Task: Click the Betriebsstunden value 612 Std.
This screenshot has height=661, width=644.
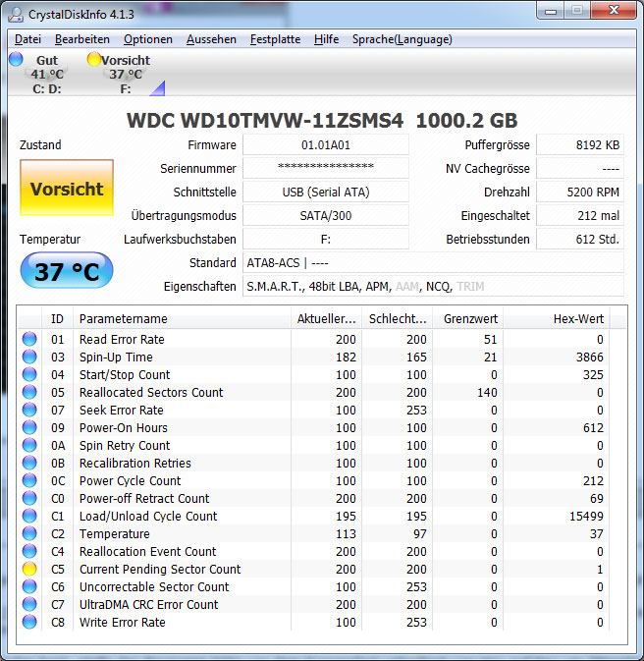Action: [580, 239]
